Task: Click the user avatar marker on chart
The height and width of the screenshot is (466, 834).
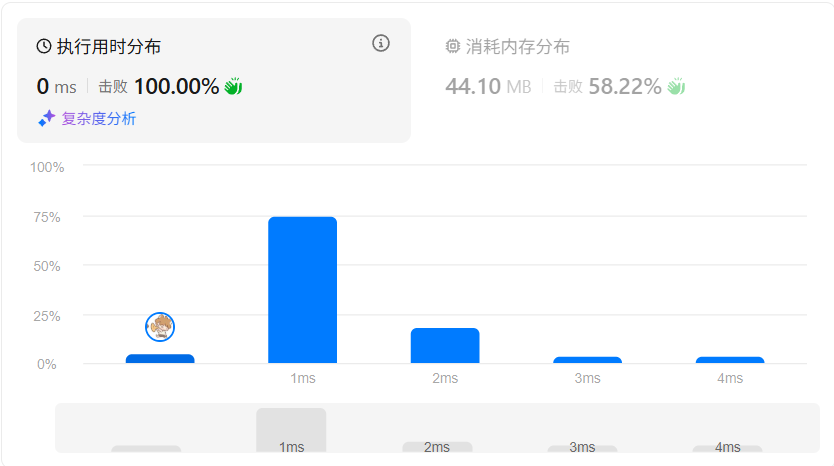Action: tap(160, 327)
